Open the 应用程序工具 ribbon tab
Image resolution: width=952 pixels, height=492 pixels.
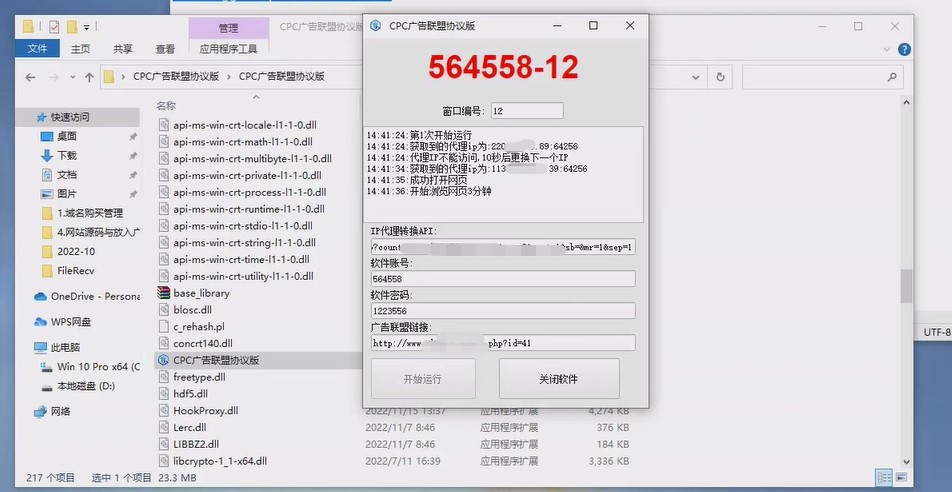(228, 49)
